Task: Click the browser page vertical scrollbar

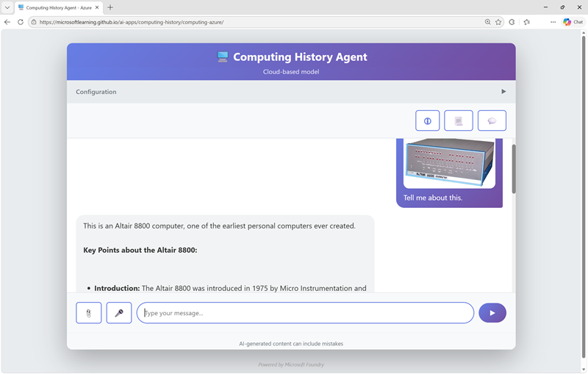Action: [x=584, y=197]
